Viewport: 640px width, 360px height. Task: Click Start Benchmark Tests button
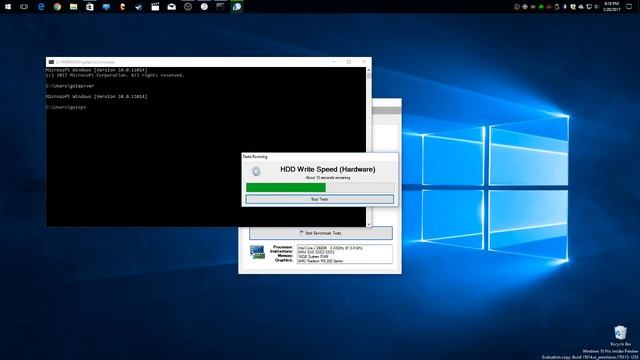click(321, 233)
